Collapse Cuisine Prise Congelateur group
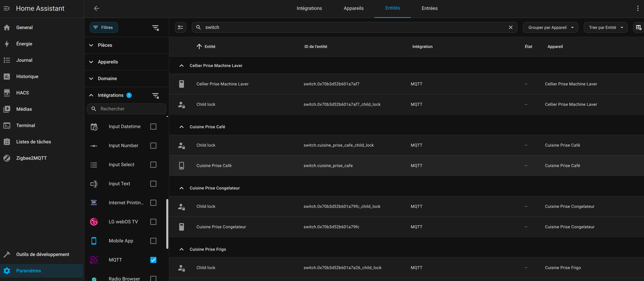The width and height of the screenshot is (644, 281). 182,188
